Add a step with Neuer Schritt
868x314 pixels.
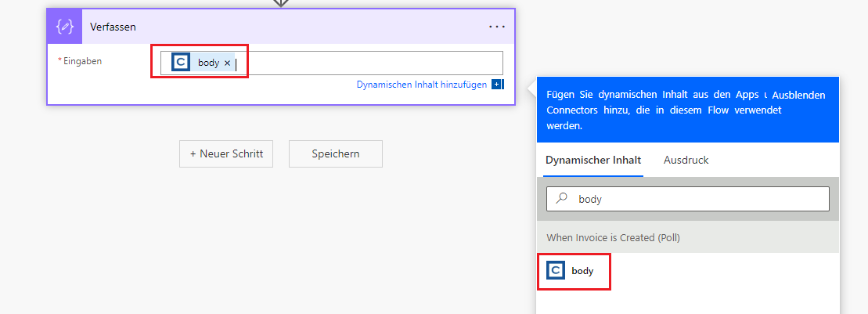[x=226, y=154]
